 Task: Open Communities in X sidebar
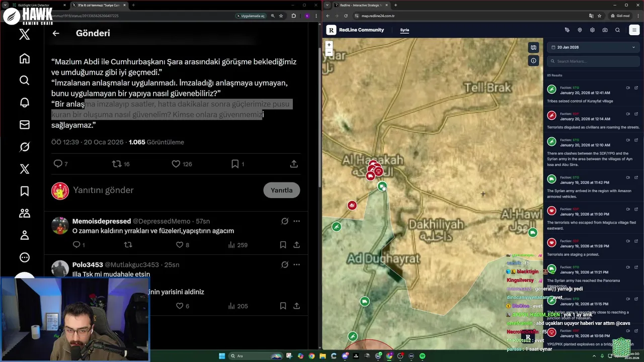click(x=24, y=213)
